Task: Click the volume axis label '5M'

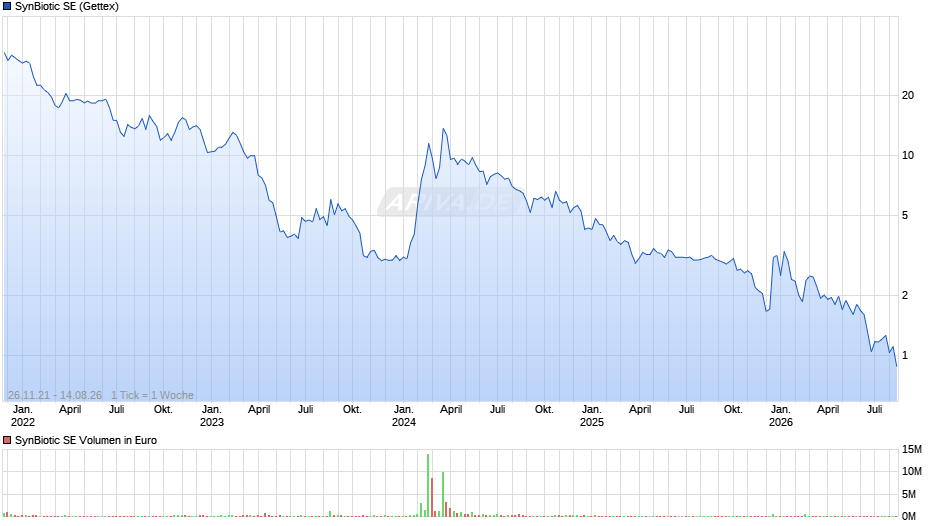Action: coord(909,494)
